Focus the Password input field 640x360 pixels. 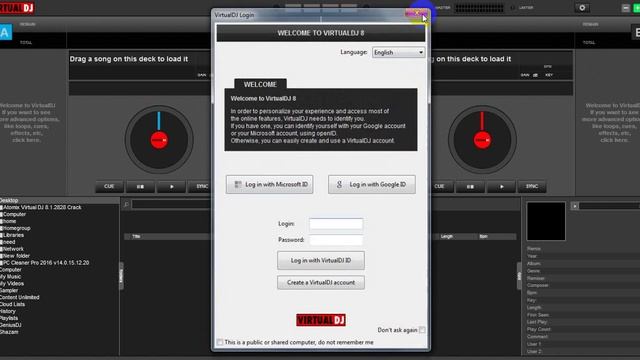pos(336,240)
